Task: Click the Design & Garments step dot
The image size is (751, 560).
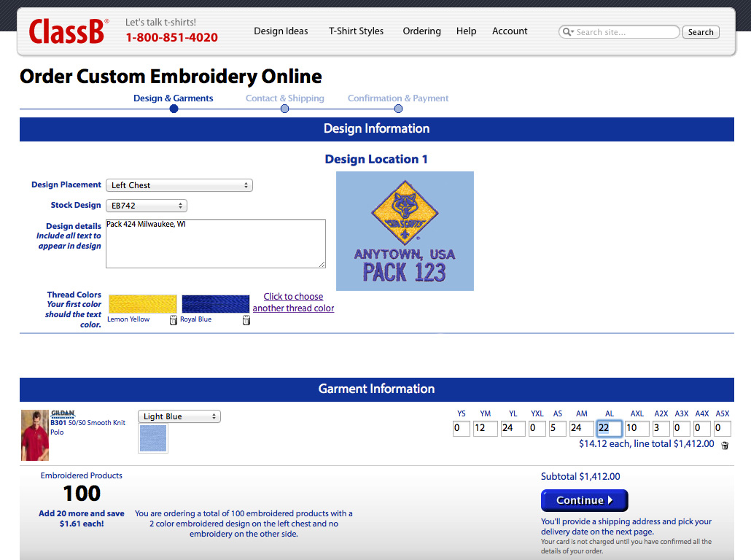Action: point(174,109)
